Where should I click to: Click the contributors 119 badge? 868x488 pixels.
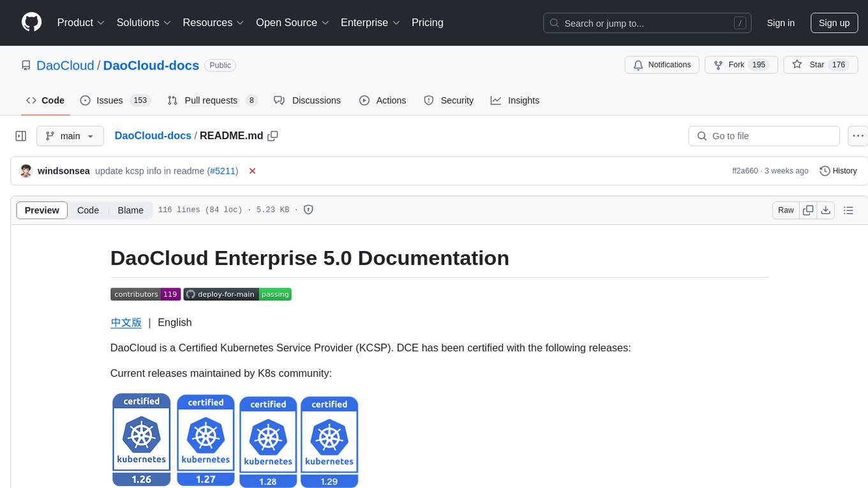point(145,294)
